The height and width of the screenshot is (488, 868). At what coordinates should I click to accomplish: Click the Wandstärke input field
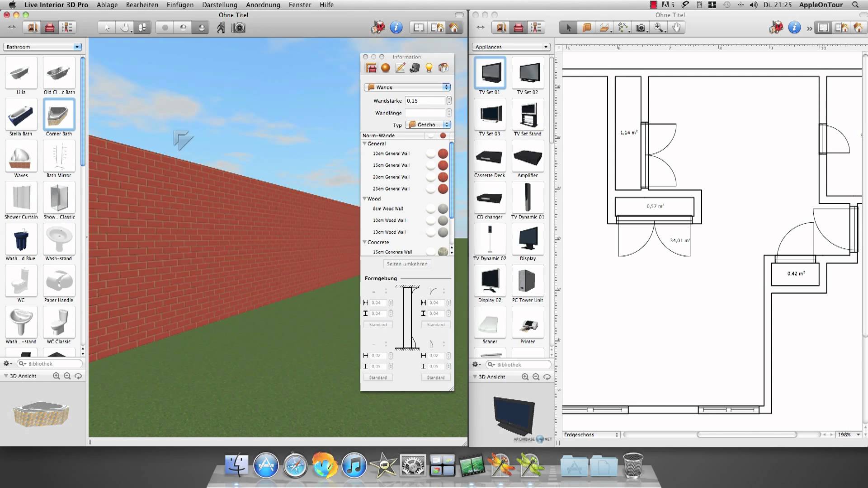(x=425, y=101)
